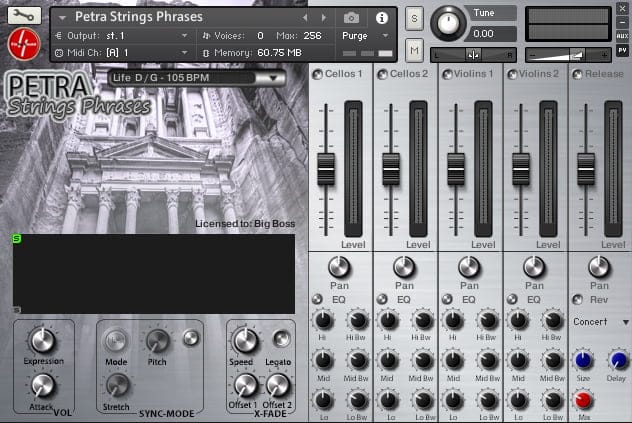Toggle the Violins 2 channel power
This screenshot has width=632, height=423.
click(x=512, y=74)
